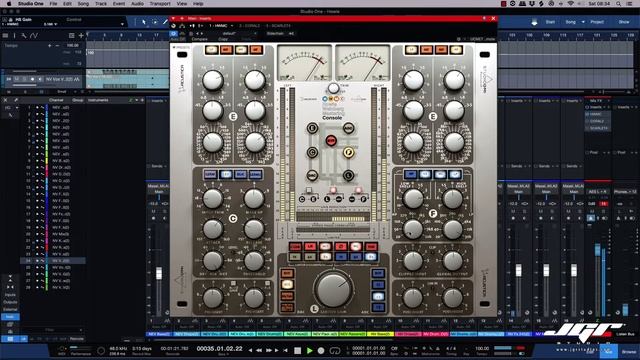Click the red routing button in plugin center
Image resolution: width=640 pixels, height=360 pixels.
click(x=331, y=141)
